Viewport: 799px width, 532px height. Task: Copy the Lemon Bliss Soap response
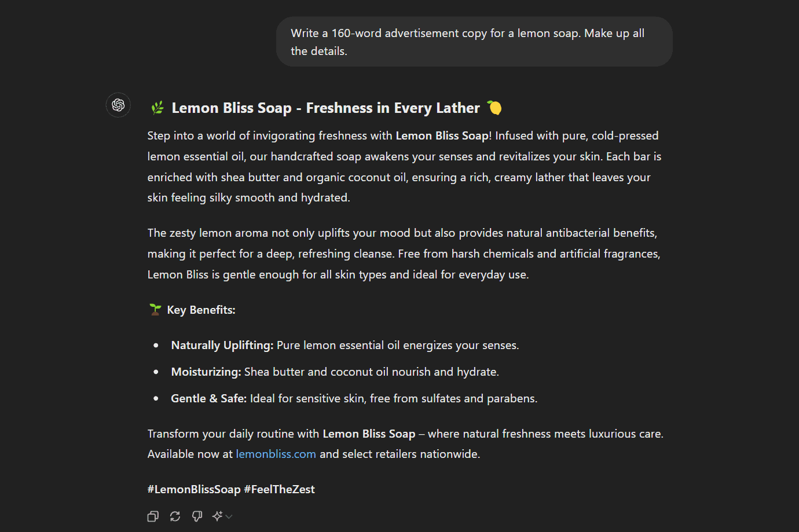pos(153,516)
